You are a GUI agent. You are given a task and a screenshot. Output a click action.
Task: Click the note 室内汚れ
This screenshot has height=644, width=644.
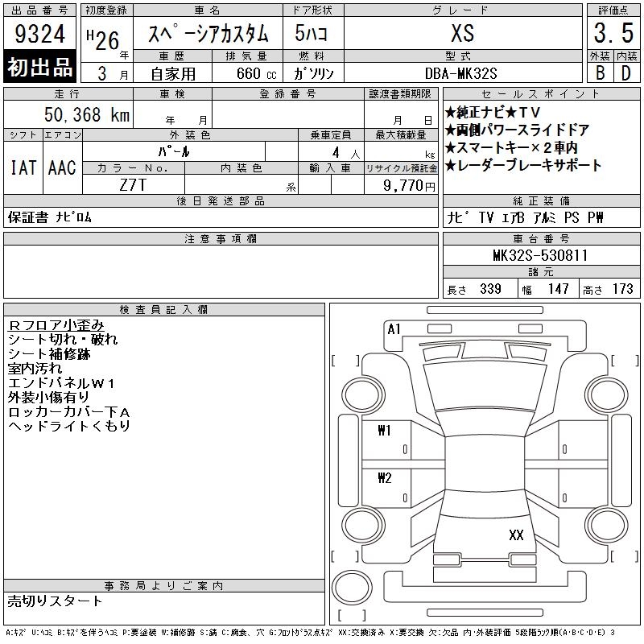click(x=35, y=369)
